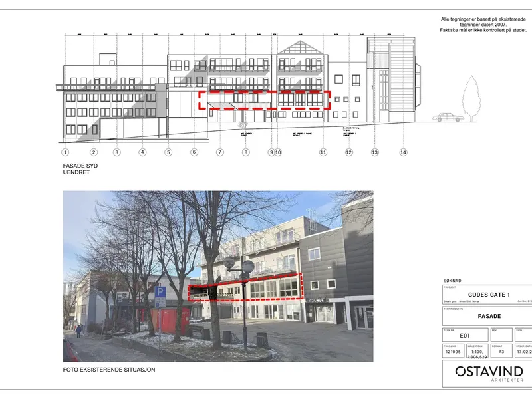Click grid axis marker 5

[168, 152]
